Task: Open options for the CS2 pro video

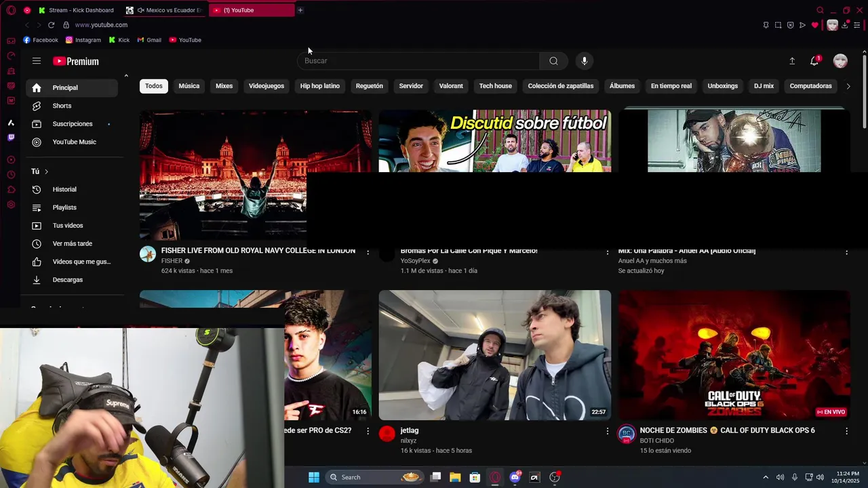Action: pos(368,431)
